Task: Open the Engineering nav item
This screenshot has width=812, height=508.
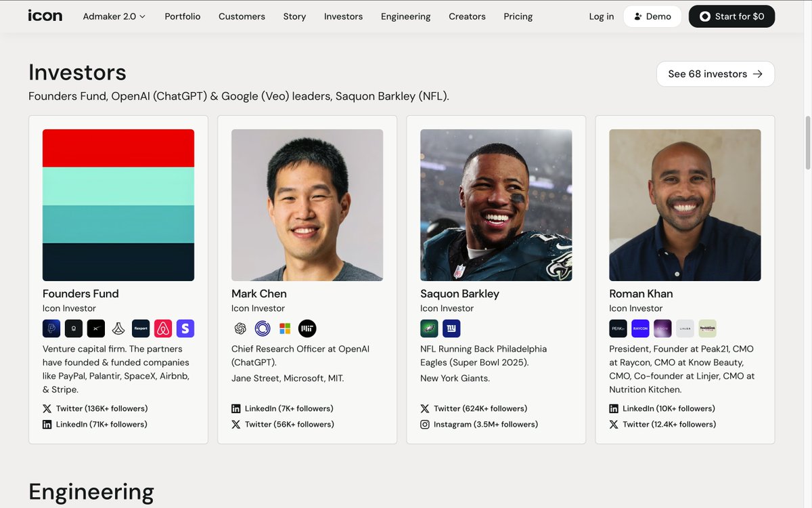Action: click(x=405, y=16)
